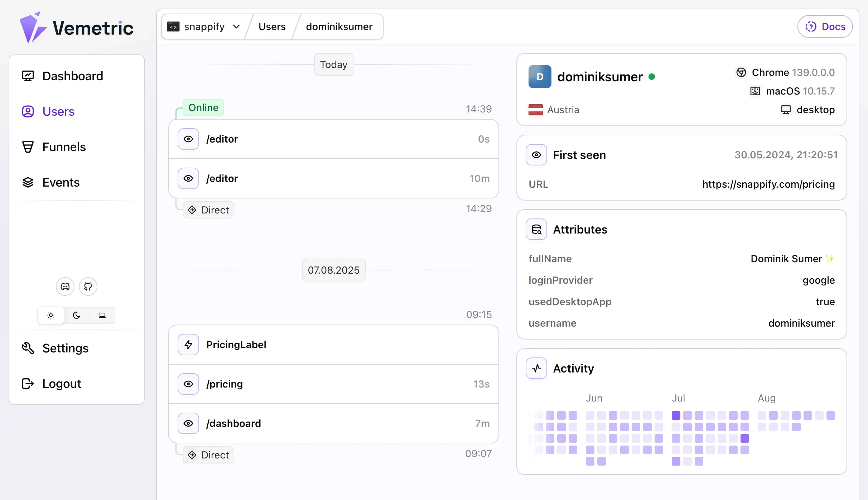This screenshot has height=500, width=868.
Task: Switch to light mode theme
Action: click(50, 315)
